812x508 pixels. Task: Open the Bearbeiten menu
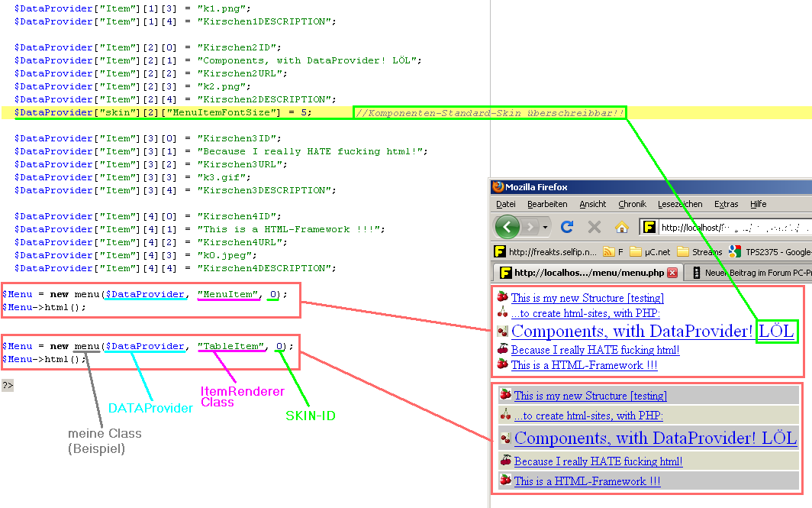pyautogui.click(x=547, y=204)
